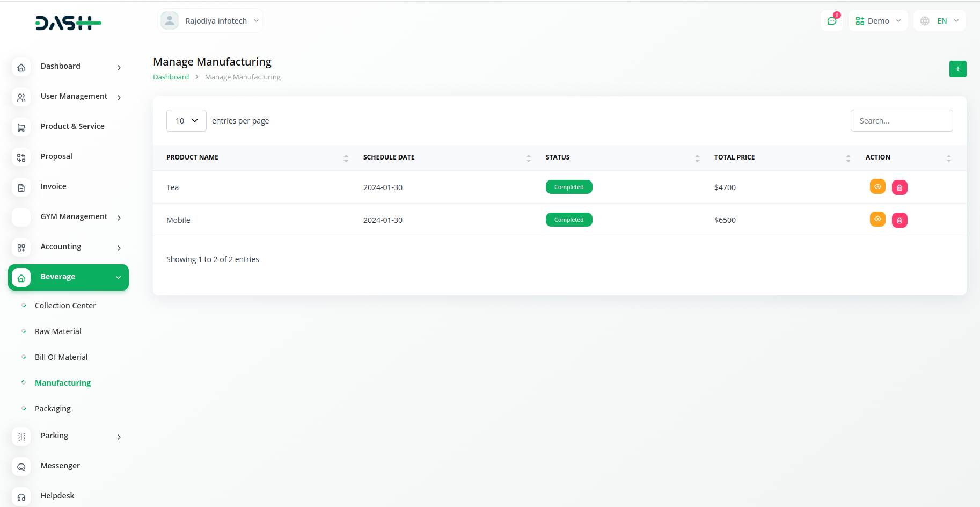Click the green add manufacturing plus button
The image size is (980, 507).
pyautogui.click(x=957, y=69)
